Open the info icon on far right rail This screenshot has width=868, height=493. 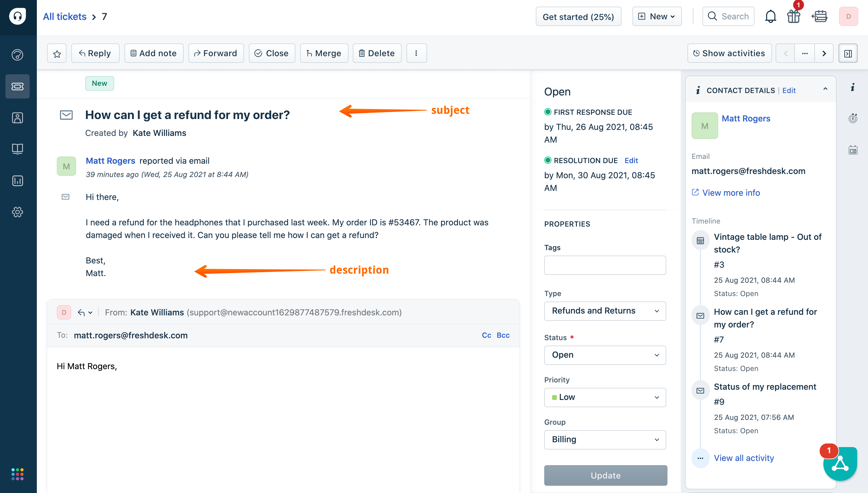click(853, 87)
